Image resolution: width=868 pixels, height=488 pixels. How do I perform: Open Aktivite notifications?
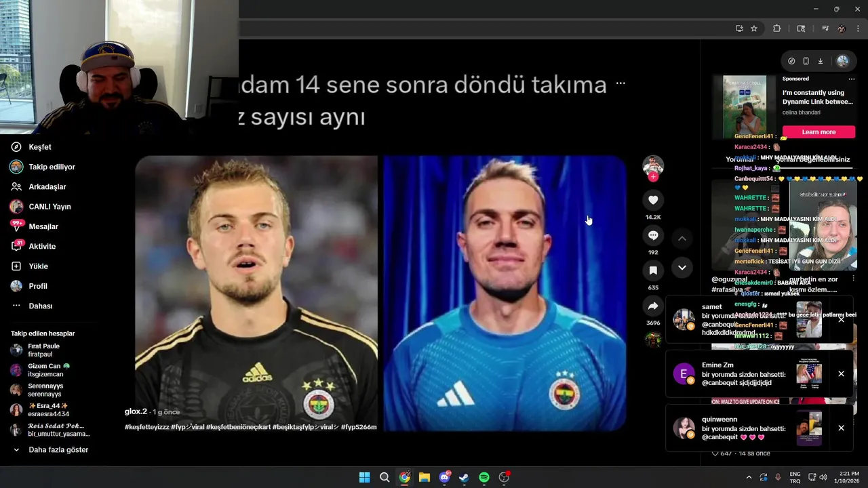[33, 246]
